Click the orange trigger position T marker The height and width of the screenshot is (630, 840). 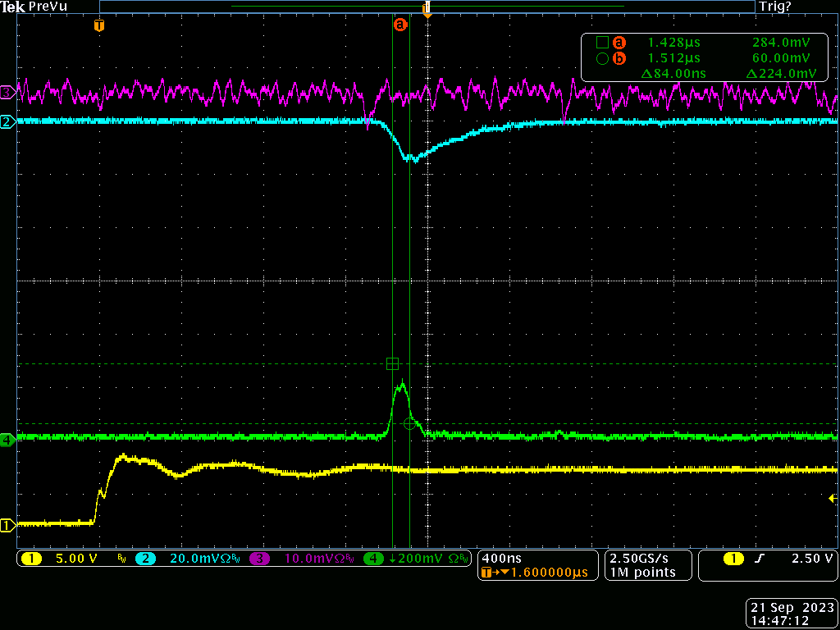coord(99,25)
